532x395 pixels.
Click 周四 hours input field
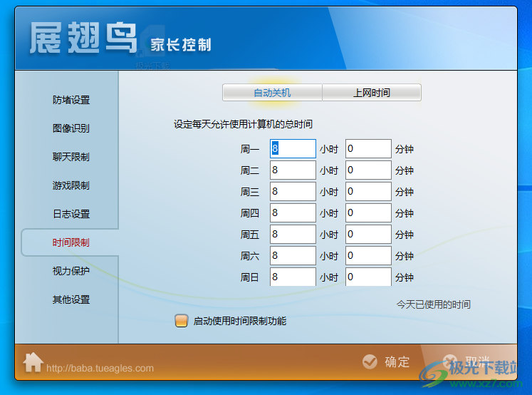point(293,212)
